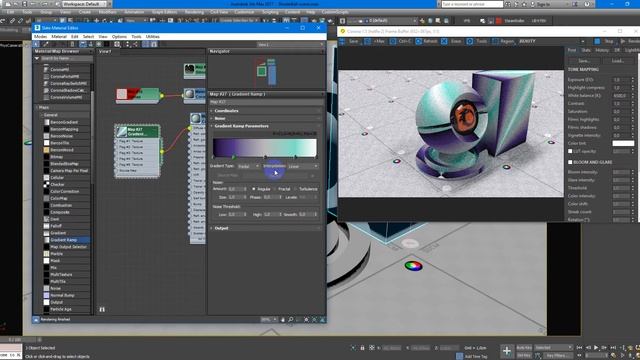Screen dimensions: 640x360
Task: Select the Turbulence noise radio button
Action: click(x=296, y=189)
